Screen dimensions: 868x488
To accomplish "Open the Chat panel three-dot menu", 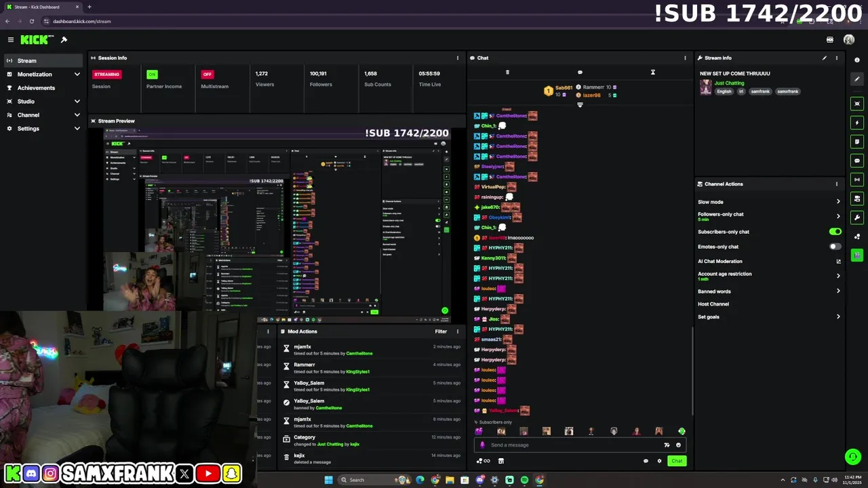I will [x=685, y=58].
